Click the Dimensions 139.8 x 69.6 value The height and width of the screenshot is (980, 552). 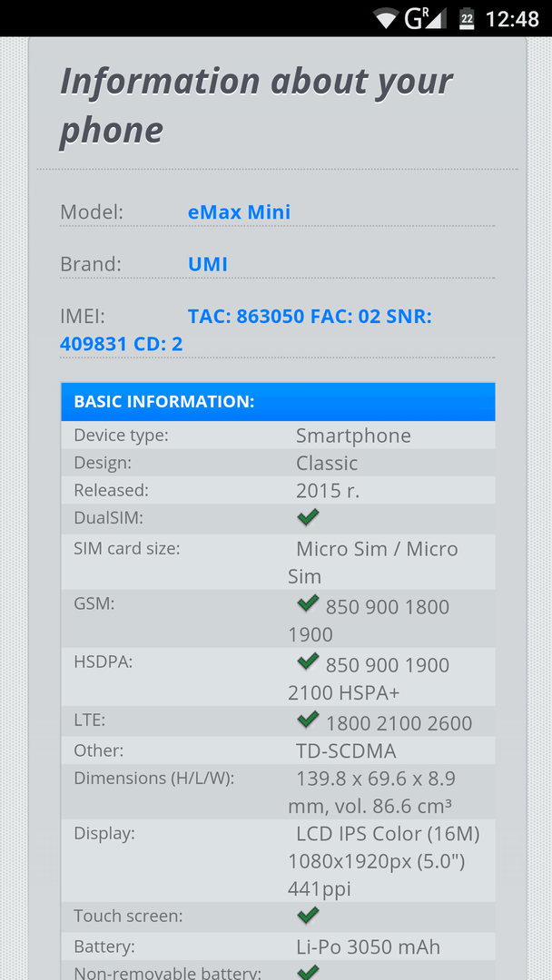tap(371, 792)
